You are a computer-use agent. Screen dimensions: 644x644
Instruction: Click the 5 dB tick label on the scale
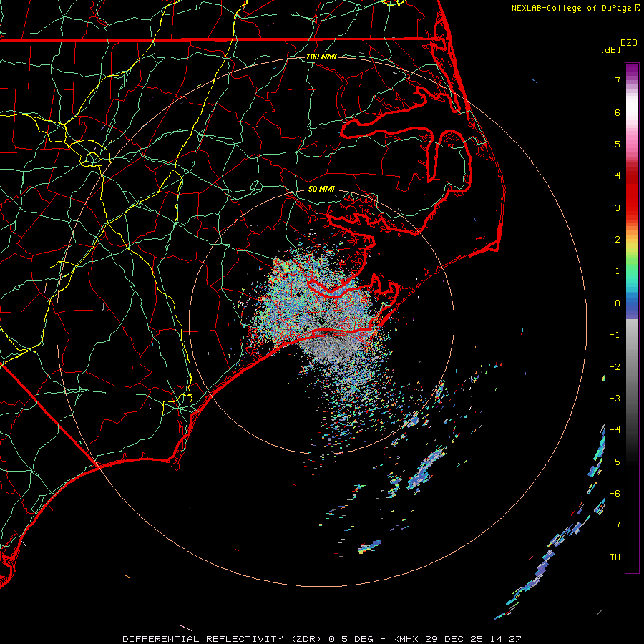click(x=618, y=144)
